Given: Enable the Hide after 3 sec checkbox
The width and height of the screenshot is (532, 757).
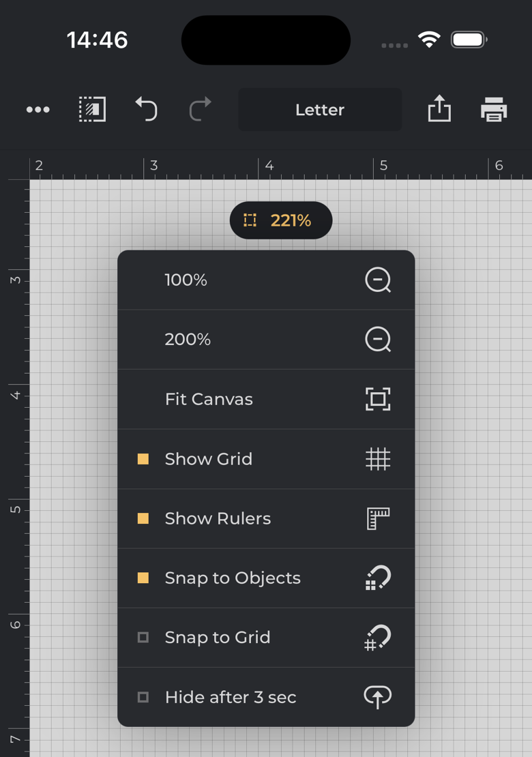Looking at the screenshot, I should click(143, 697).
